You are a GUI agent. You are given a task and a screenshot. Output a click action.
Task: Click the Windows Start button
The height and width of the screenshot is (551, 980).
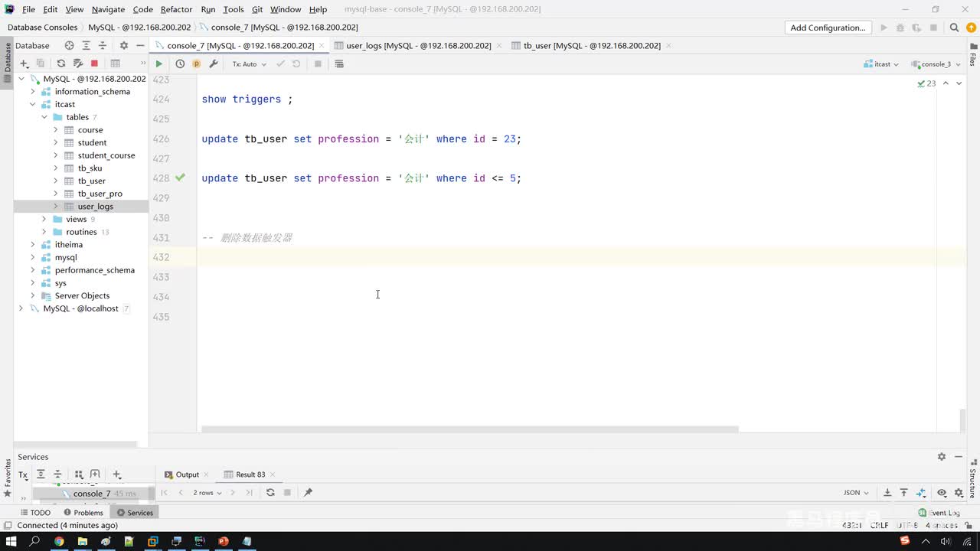coord(11,541)
